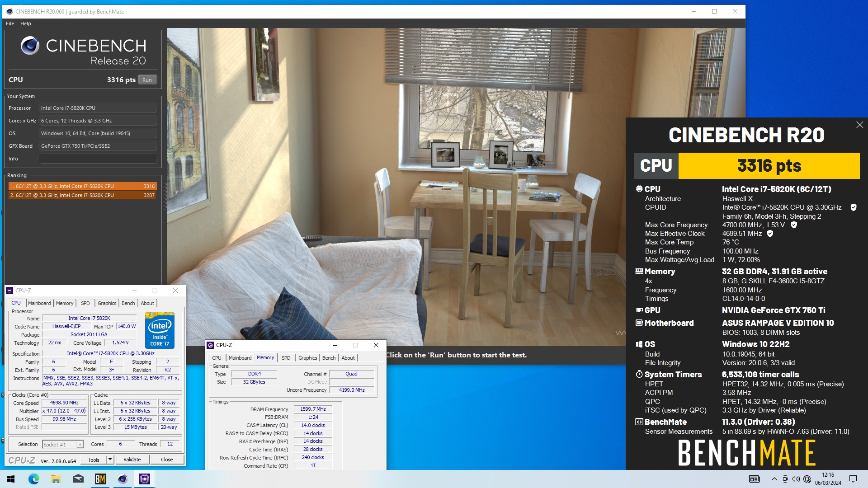Open the notification center icon
This screenshot has height=488, width=868.
[853, 479]
